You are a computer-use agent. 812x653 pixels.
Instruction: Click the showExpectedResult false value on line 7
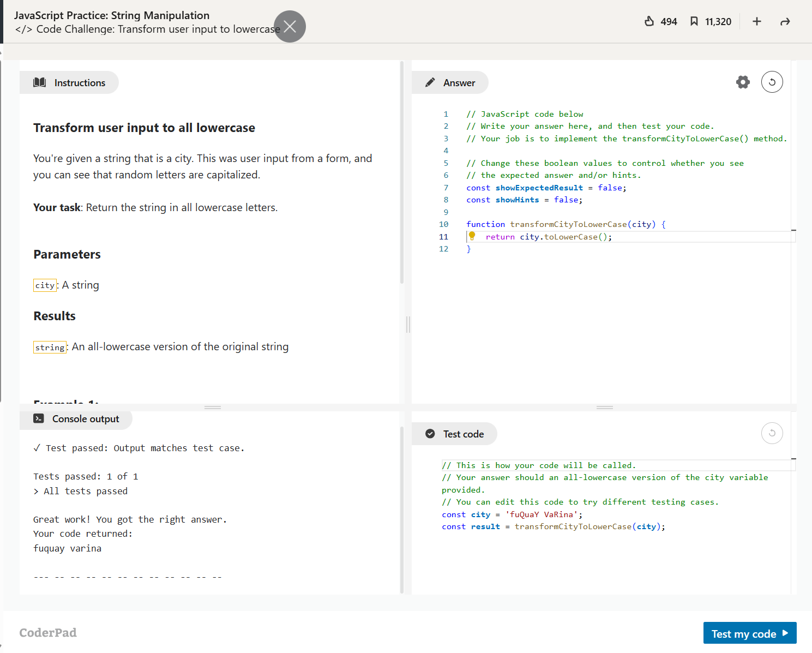tap(610, 188)
